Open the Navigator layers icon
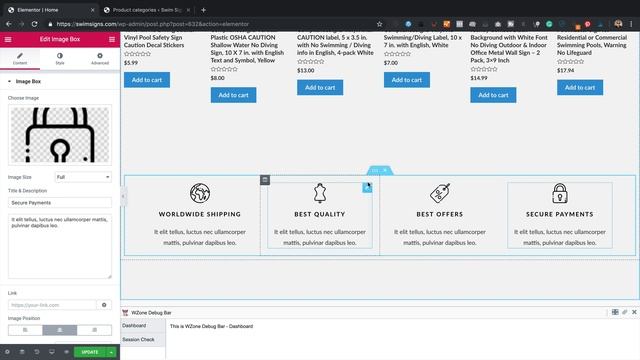 click(x=22, y=352)
